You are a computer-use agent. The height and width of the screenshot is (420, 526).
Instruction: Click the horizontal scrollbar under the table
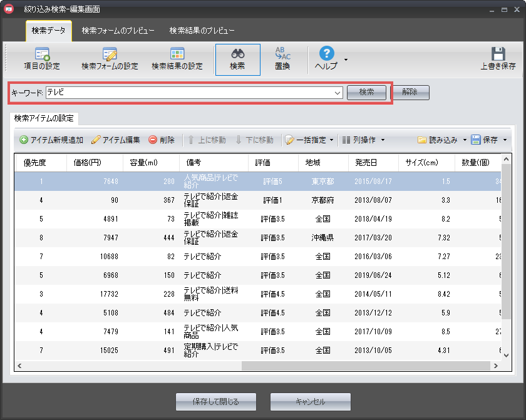tap(369, 366)
